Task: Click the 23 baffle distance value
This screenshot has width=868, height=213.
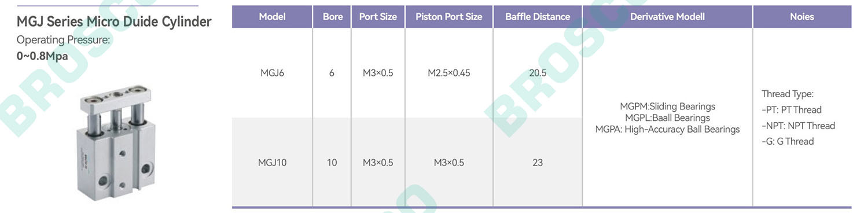Action: click(538, 163)
